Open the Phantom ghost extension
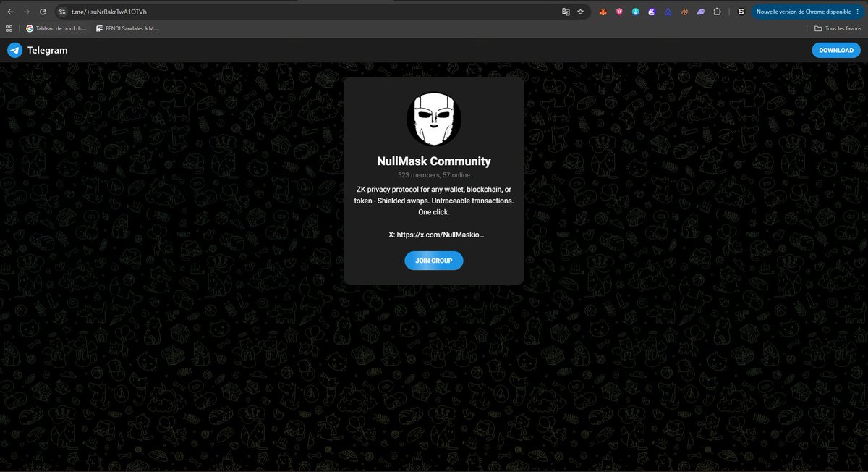This screenshot has width=868, height=472. [x=700, y=12]
